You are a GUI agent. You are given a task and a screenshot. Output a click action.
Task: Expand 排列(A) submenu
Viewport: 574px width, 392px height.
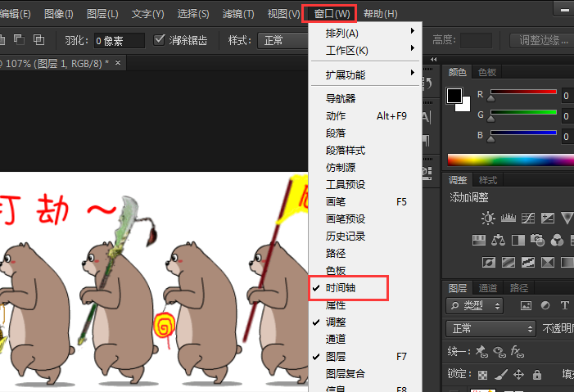click(365, 34)
